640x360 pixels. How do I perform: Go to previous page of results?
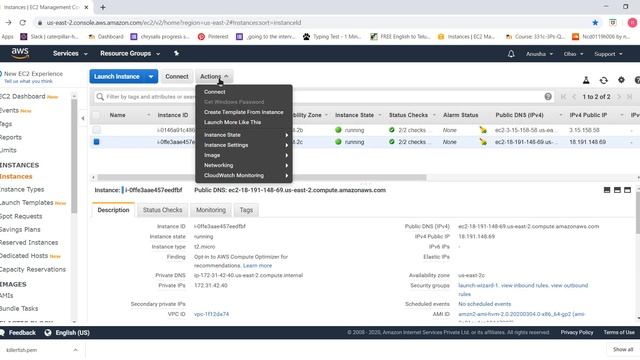pos(574,97)
